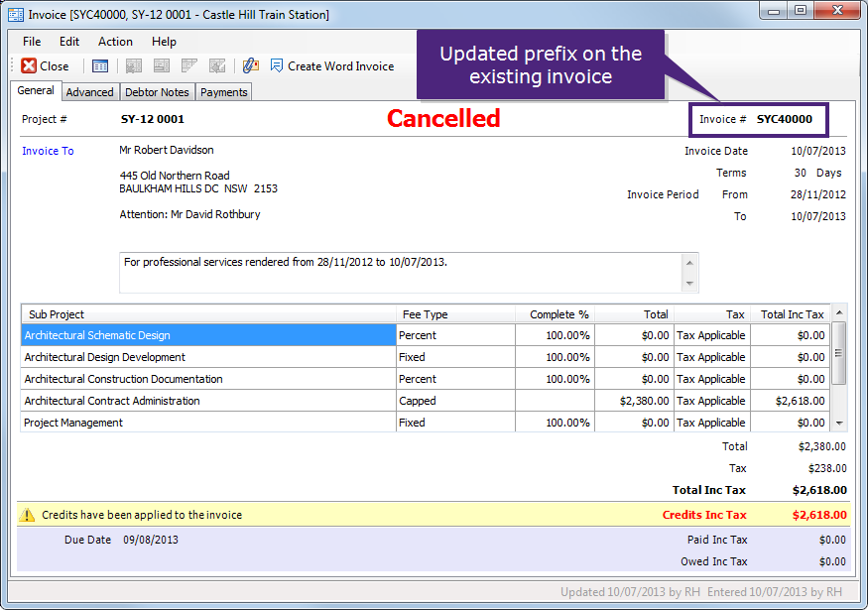The height and width of the screenshot is (610, 868).
Task: Click the yellow warning triangle icon
Action: click(27, 516)
